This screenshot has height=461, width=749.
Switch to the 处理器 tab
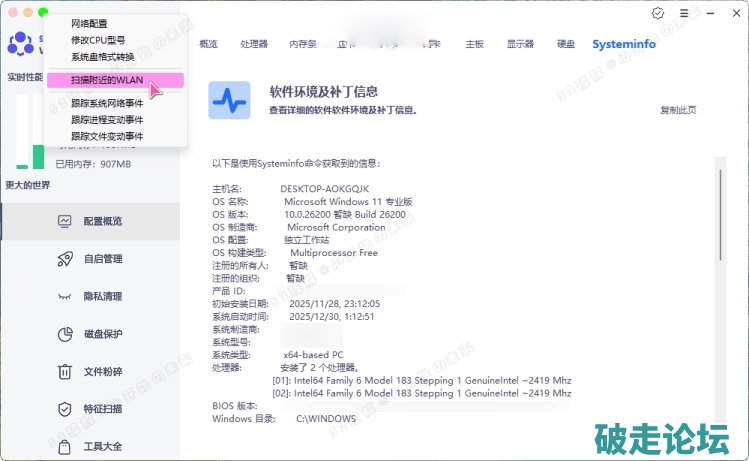[x=254, y=45]
